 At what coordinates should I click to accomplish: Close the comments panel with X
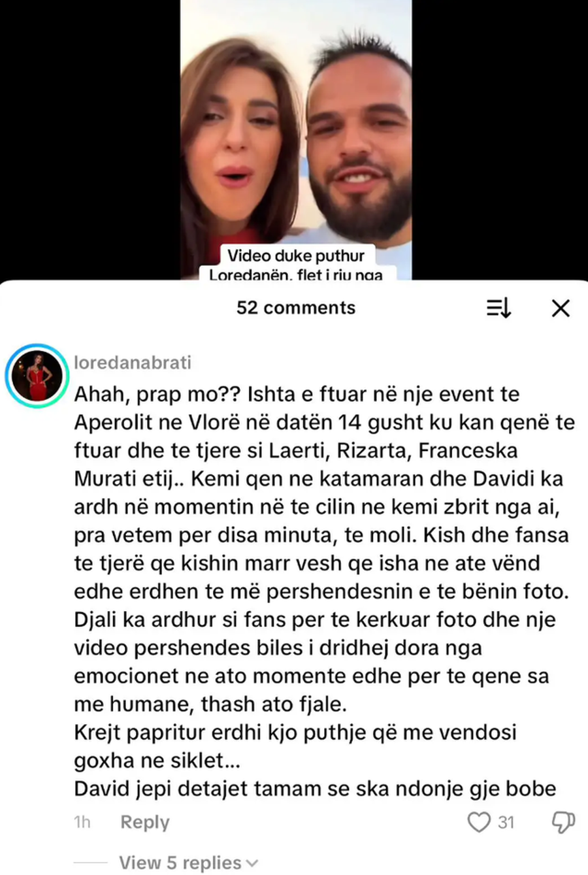(x=561, y=308)
